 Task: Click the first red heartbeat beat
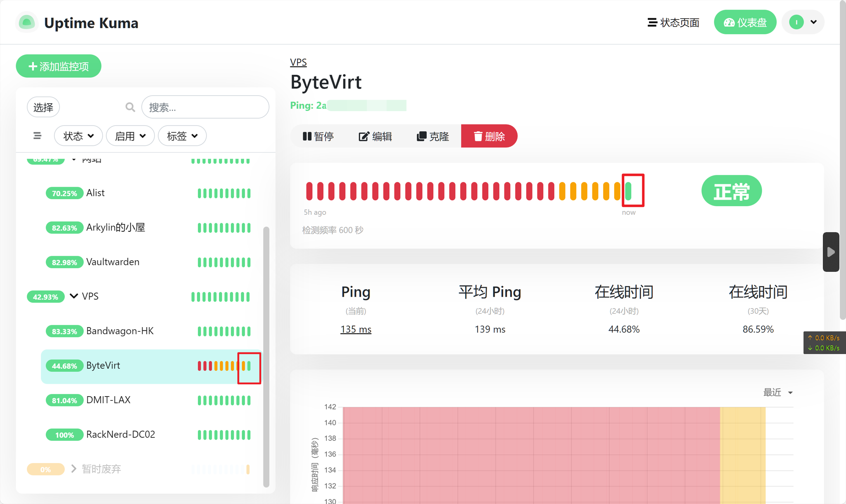coord(309,191)
